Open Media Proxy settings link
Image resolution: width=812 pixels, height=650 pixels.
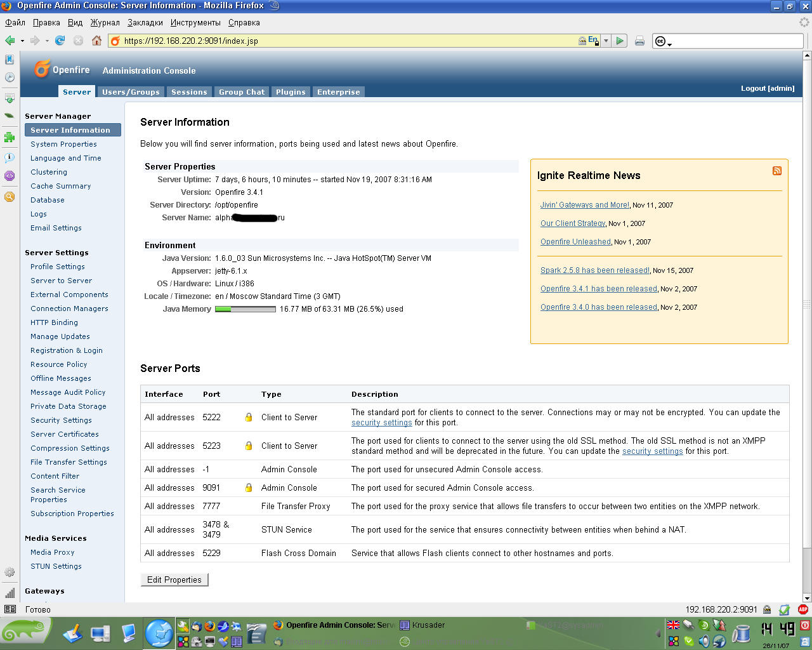53,552
